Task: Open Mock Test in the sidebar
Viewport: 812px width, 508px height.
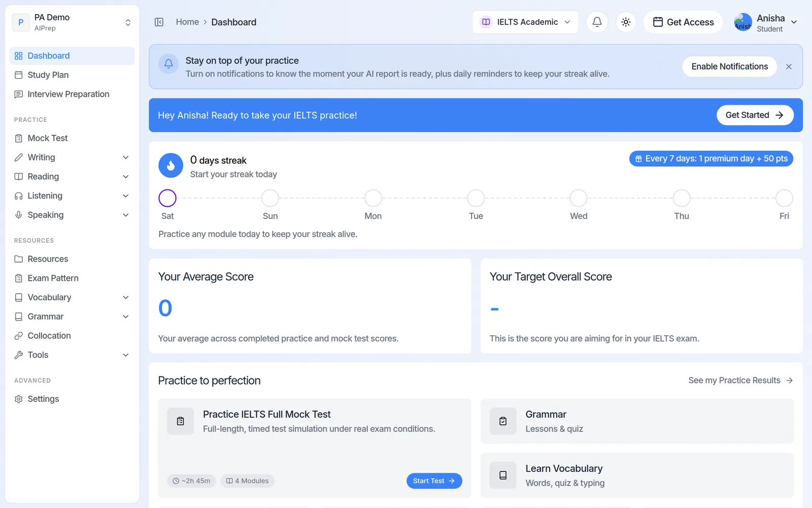Action: [72, 138]
